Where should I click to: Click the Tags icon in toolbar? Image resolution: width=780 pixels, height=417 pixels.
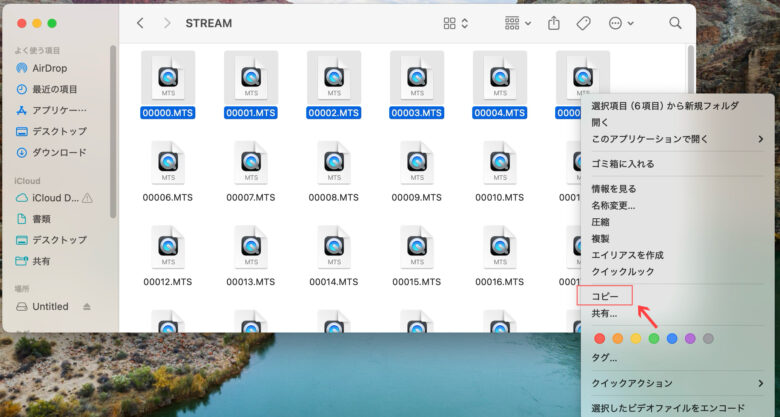[x=584, y=23]
